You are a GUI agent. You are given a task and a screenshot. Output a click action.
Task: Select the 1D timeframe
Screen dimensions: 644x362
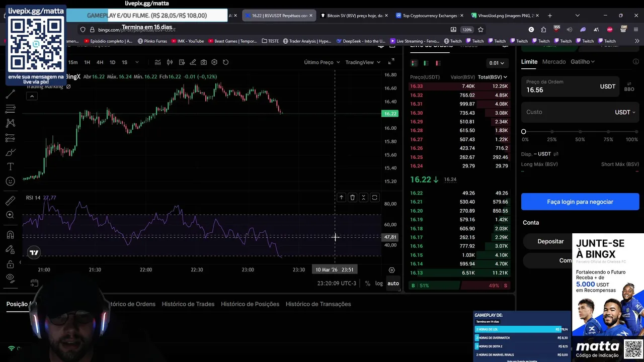coord(112,62)
